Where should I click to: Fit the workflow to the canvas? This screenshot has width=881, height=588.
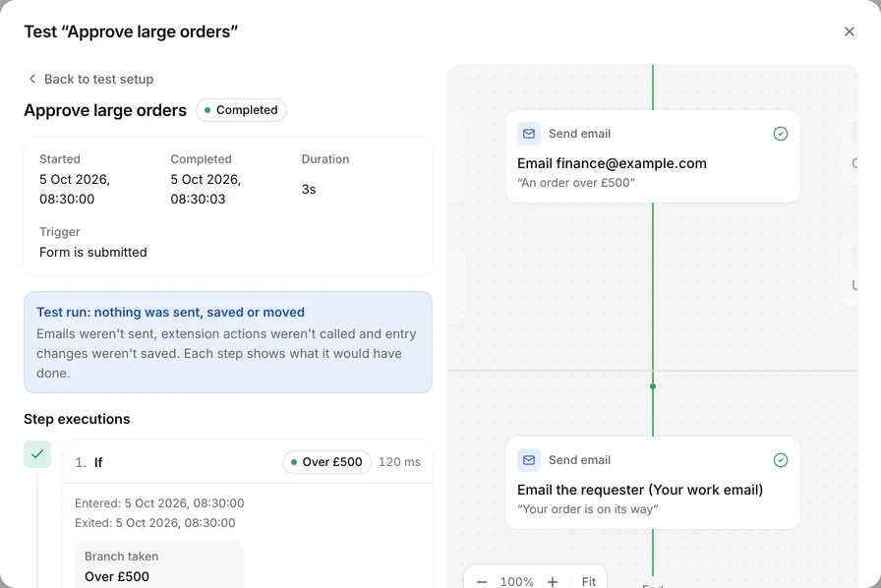[588, 581]
